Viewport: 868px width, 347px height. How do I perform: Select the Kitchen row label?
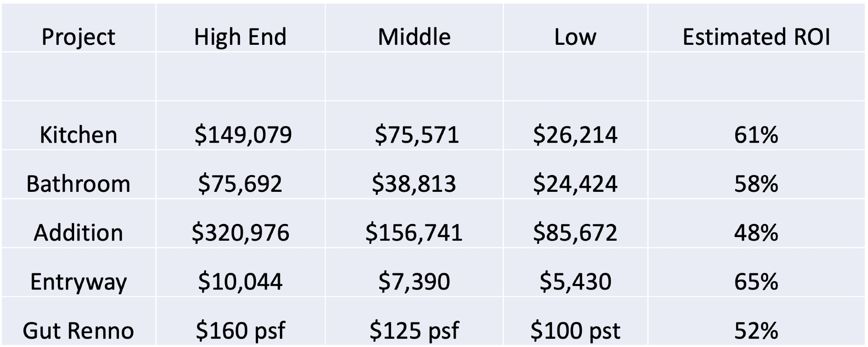point(78,135)
